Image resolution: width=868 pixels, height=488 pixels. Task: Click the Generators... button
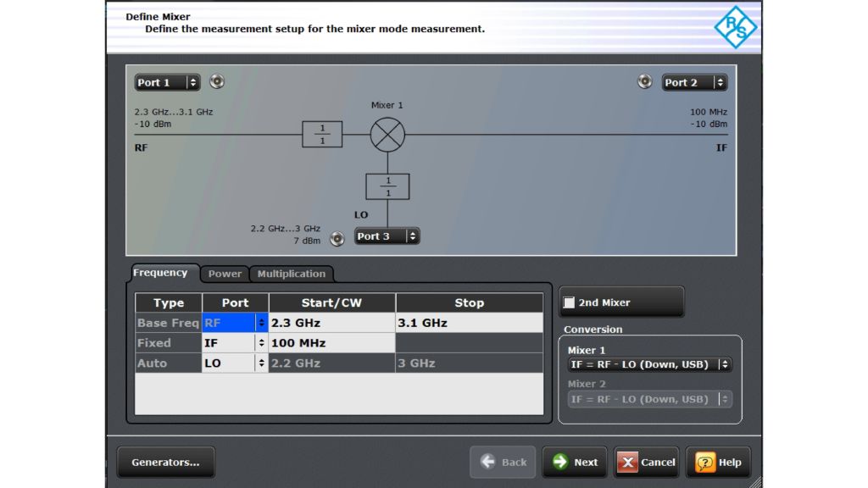point(165,463)
